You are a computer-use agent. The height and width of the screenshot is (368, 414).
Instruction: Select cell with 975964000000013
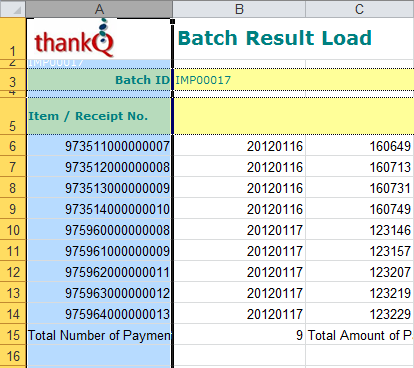[x=99, y=314]
